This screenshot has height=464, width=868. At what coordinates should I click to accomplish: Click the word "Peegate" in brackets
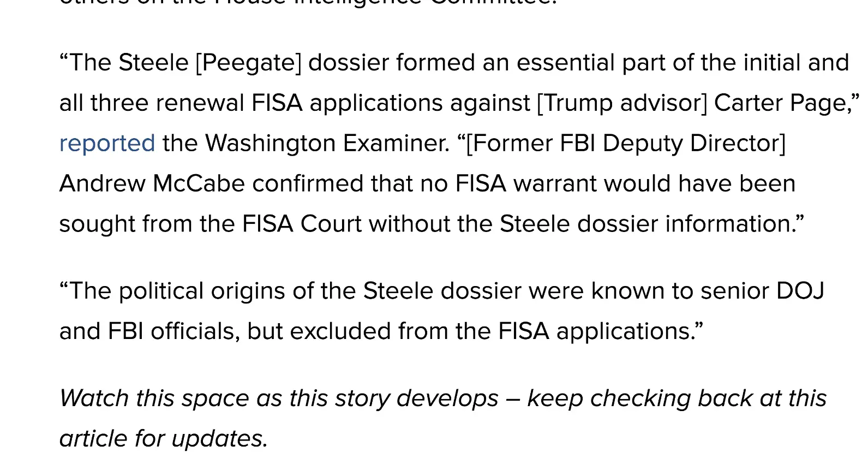(x=248, y=63)
